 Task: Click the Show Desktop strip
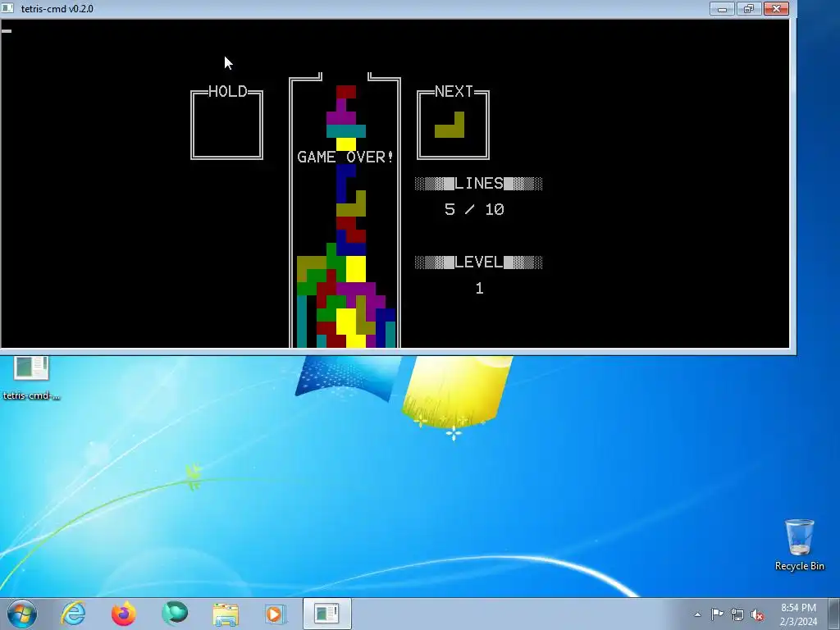[834, 614]
